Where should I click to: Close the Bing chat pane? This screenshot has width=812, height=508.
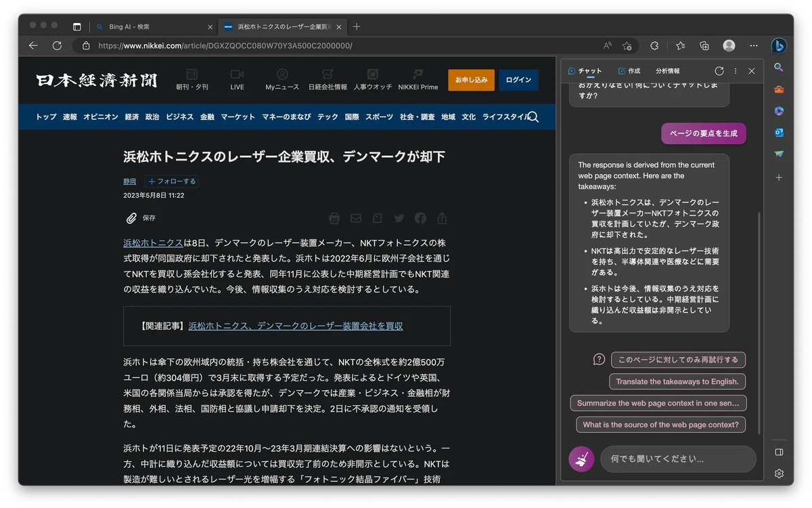pyautogui.click(x=752, y=70)
